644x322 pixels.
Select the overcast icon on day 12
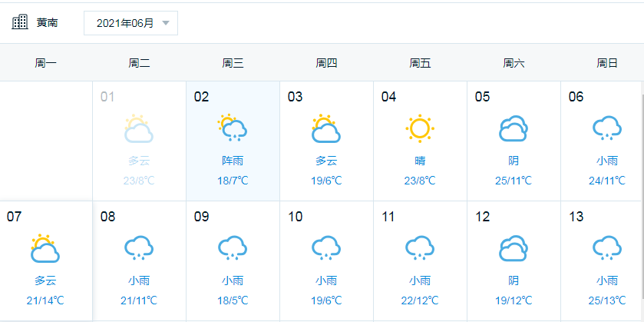(514, 248)
